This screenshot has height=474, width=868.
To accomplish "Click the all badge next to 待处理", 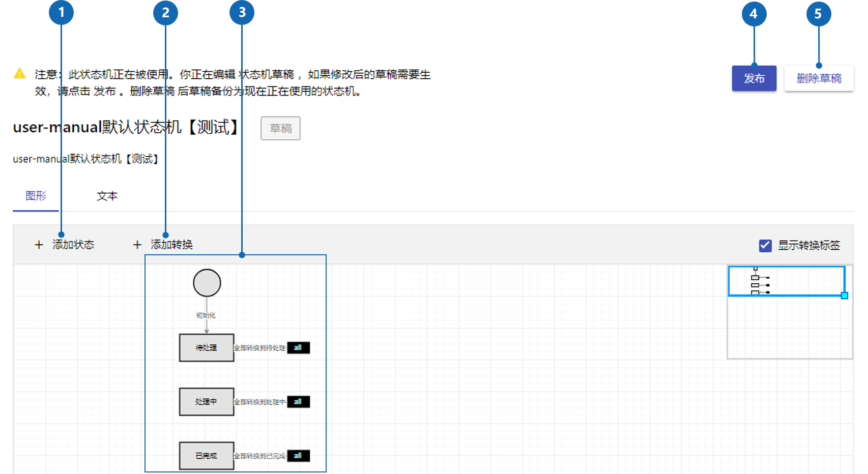I will [298, 348].
